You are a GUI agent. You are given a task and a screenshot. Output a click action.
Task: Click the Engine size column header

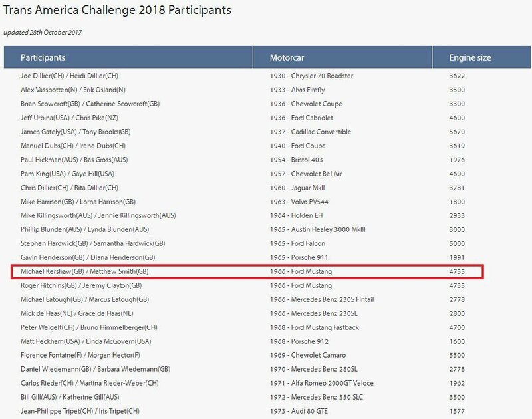click(x=481, y=57)
